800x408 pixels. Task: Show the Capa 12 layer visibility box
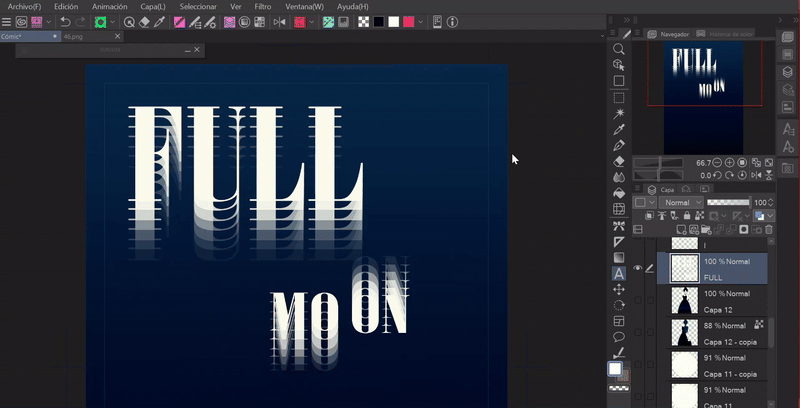(x=638, y=300)
